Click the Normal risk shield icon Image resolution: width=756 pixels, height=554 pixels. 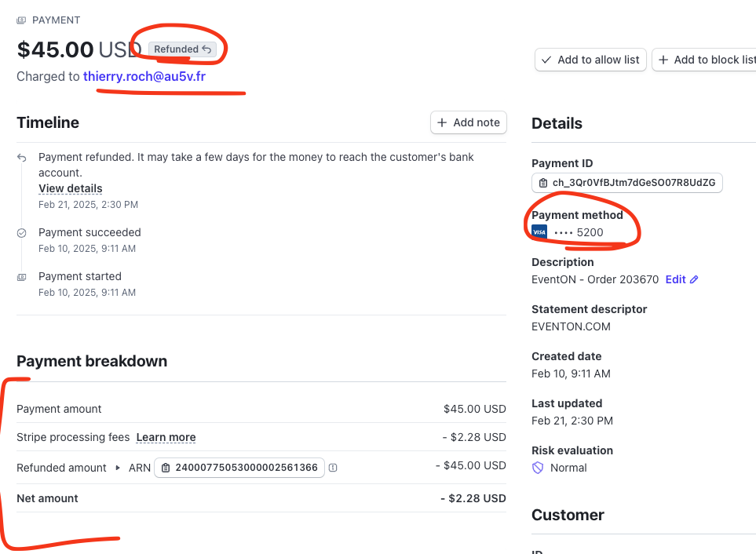pos(538,468)
